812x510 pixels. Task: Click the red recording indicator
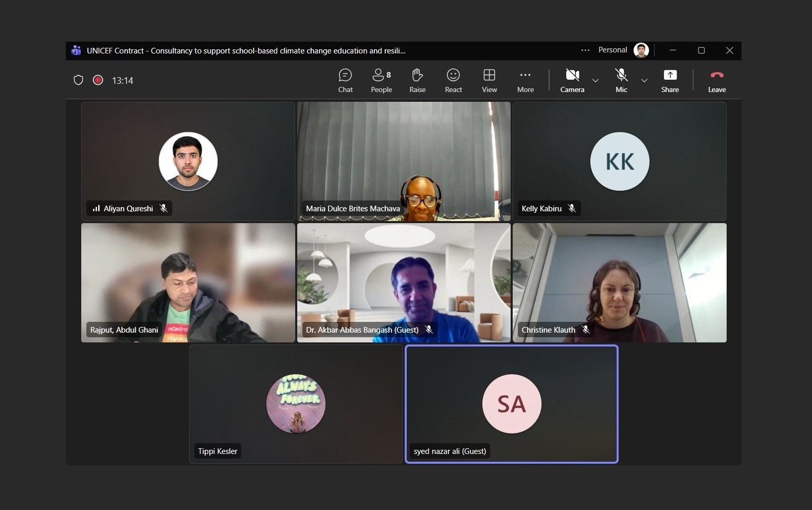[98, 80]
